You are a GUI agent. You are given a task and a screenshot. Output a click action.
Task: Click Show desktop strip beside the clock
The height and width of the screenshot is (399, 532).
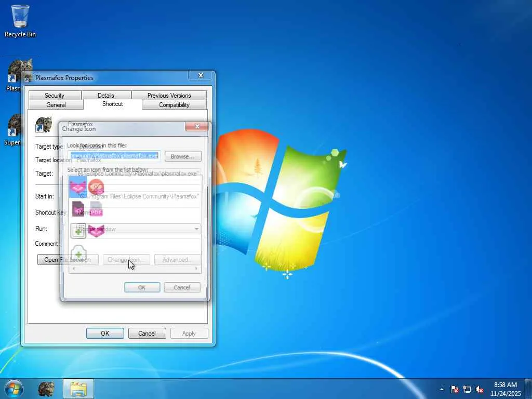pos(528,389)
